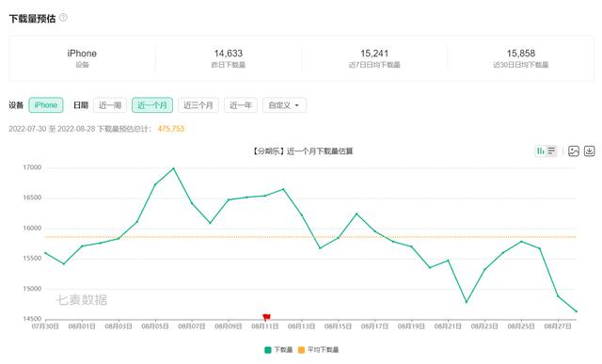Select the 近一周 date range

pyautogui.click(x=110, y=105)
